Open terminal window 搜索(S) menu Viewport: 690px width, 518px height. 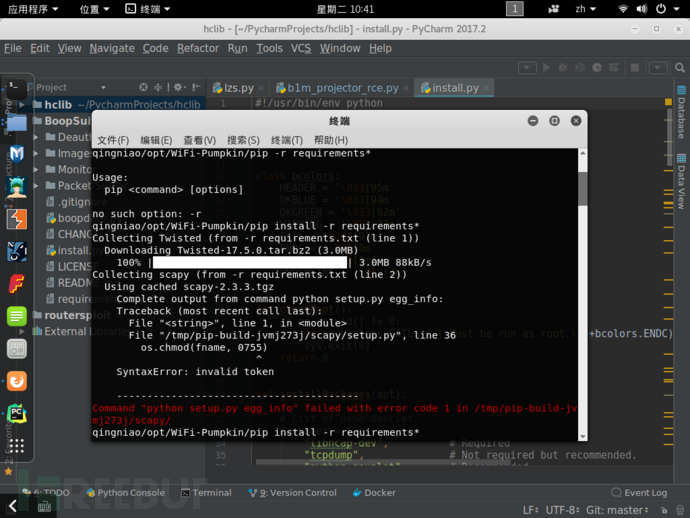(243, 140)
